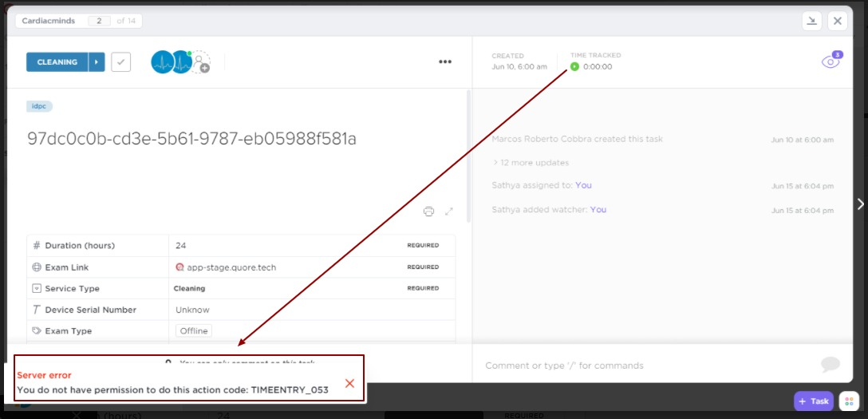The height and width of the screenshot is (419, 868).
Task: Click the Offline exam type tag
Action: (194, 331)
